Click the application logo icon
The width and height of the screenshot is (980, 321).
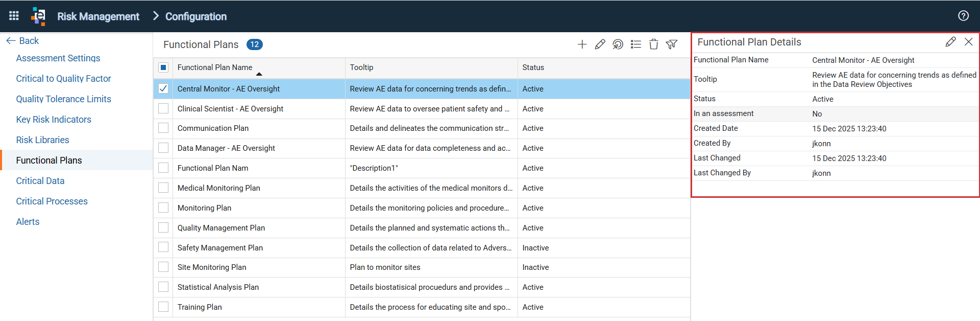click(x=38, y=16)
